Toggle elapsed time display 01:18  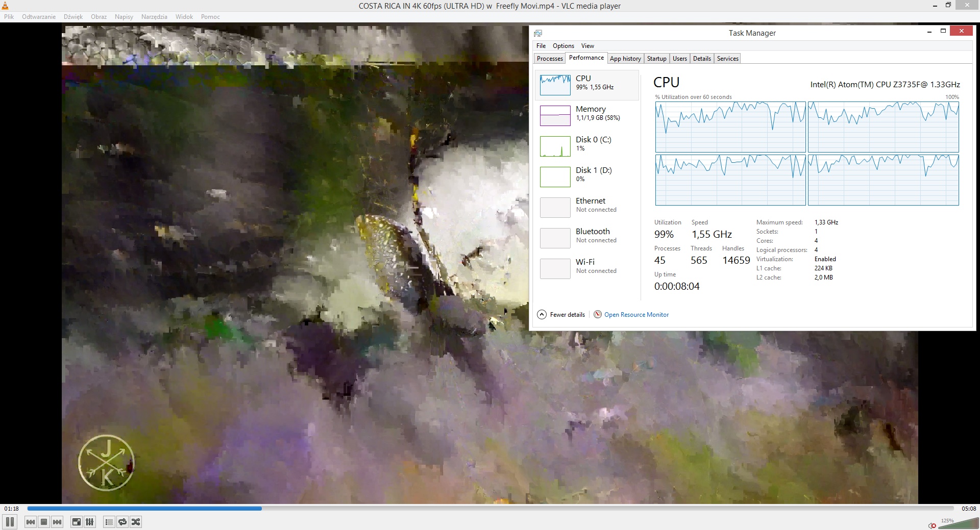[11, 509]
